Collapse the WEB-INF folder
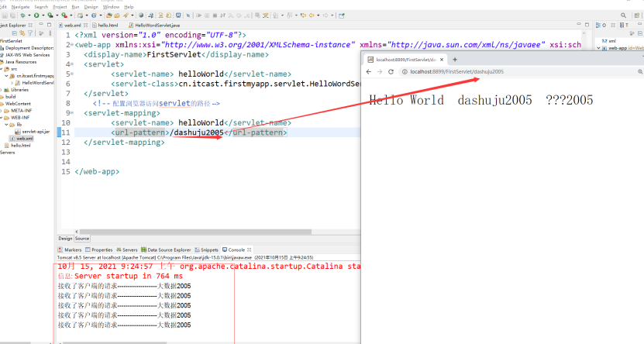644x344 pixels. pyautogui.click(x=2, y=118)
